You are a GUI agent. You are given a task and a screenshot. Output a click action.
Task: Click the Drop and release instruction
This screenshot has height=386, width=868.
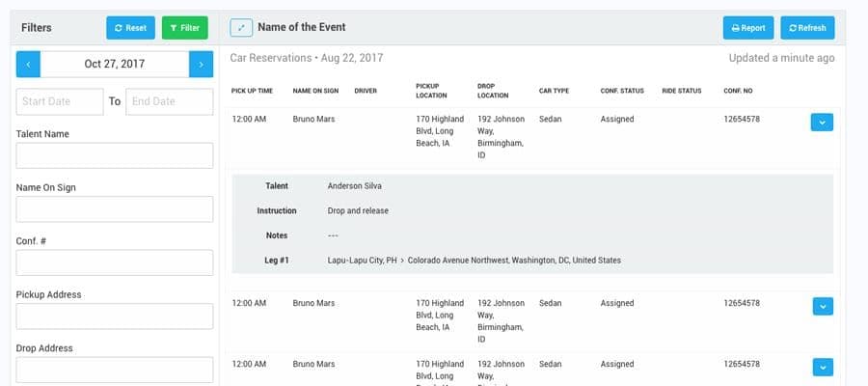point(358,211)
